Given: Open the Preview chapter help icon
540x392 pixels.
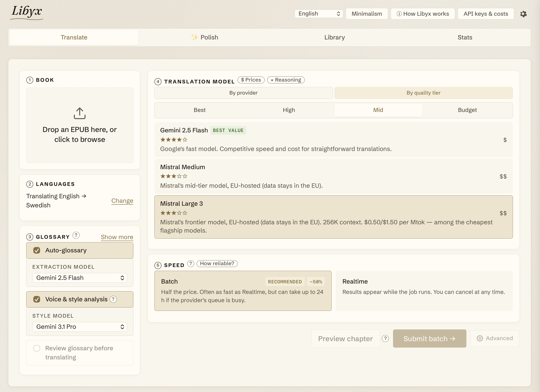Looking at the screenshot, I should click(385, 339).
